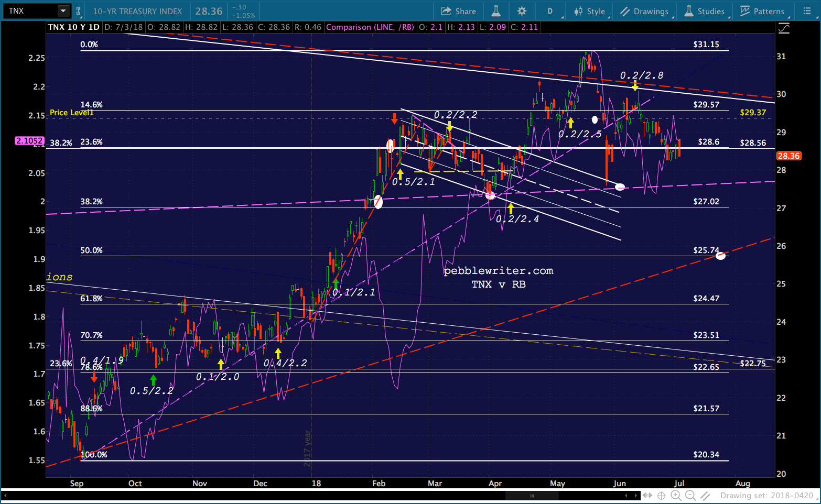Open the Patterns menu

pyautogui.click(x=762, y=11)
